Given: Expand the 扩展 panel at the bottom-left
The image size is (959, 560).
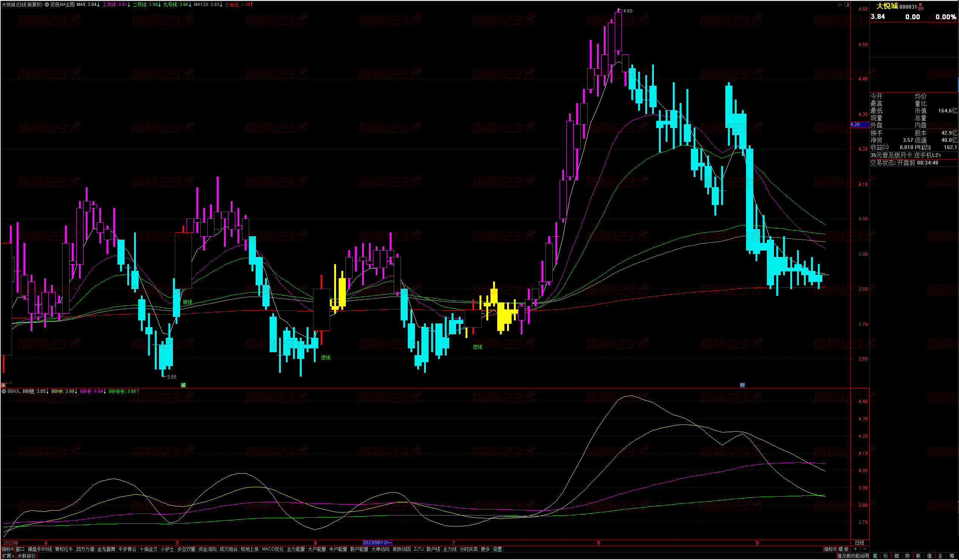Looking at the screenshot, I should click(x=8, y=556).
